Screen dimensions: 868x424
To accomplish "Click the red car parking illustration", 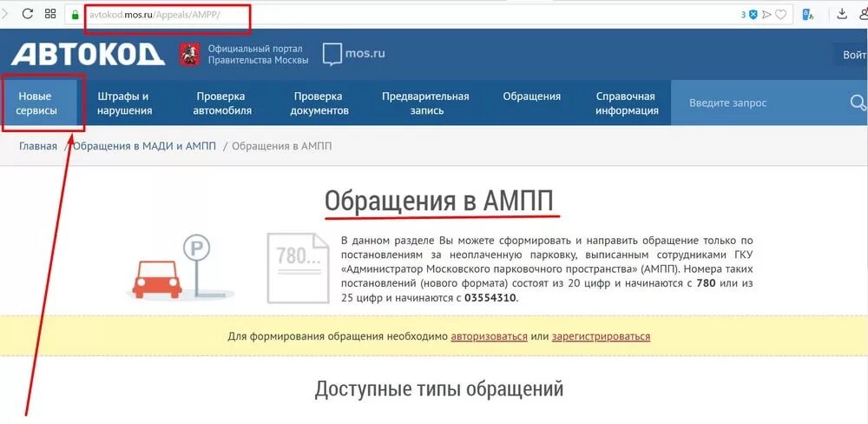I will coord(156,278).
